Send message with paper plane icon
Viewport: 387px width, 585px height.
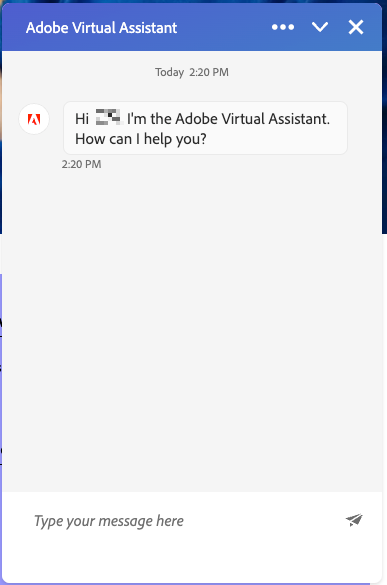pos(354,520)
